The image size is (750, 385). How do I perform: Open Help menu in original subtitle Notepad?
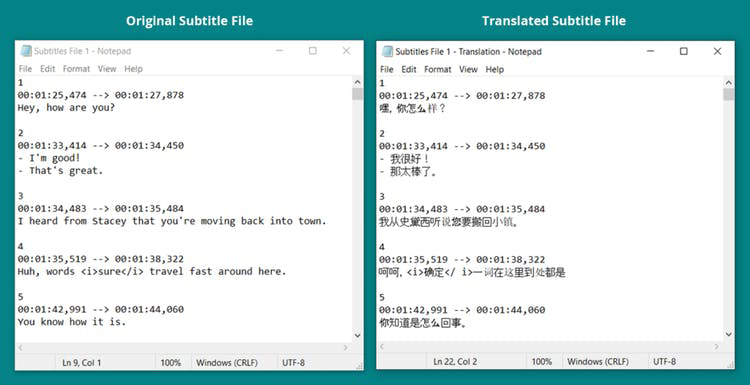click(x=133, y=69)
